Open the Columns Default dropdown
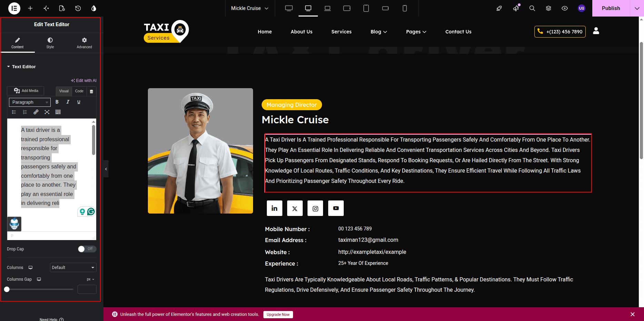 click(x=73, y=267)
